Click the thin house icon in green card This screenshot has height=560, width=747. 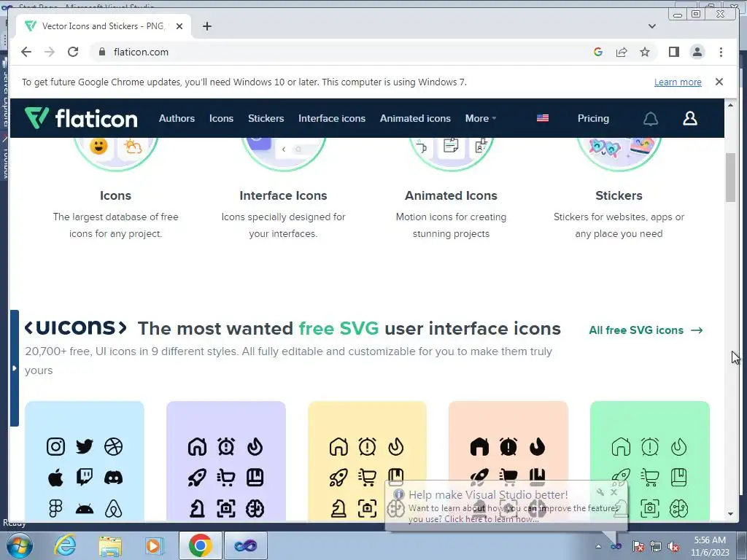[x=621, y=447]
